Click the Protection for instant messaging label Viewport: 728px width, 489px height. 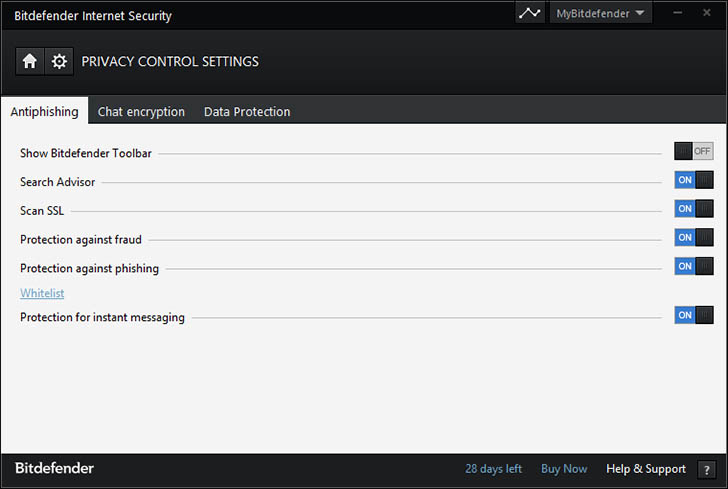[102, 317]
